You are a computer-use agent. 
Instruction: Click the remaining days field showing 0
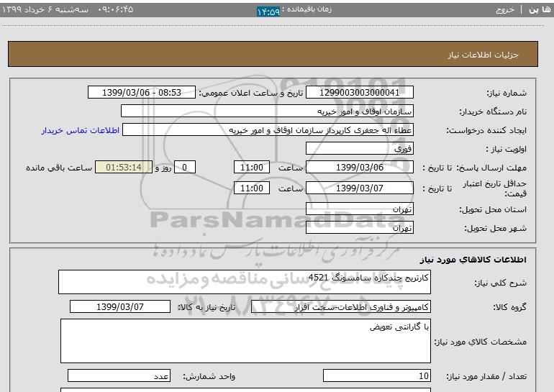(184, 167)
